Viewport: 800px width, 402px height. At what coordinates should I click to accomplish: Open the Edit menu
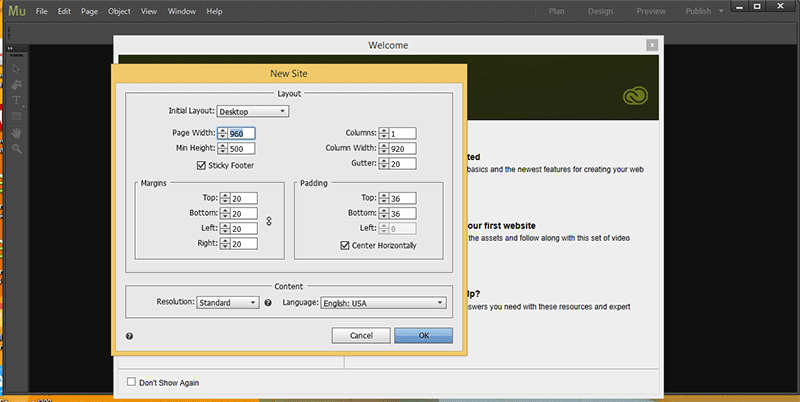pyautogui.click(x=64, y=11)
